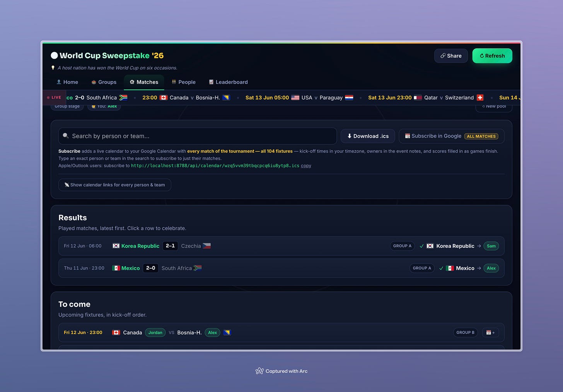Click the lightbulb trivia icon
The width and height of the screenshot is (563, 392).
click(53, 68)
